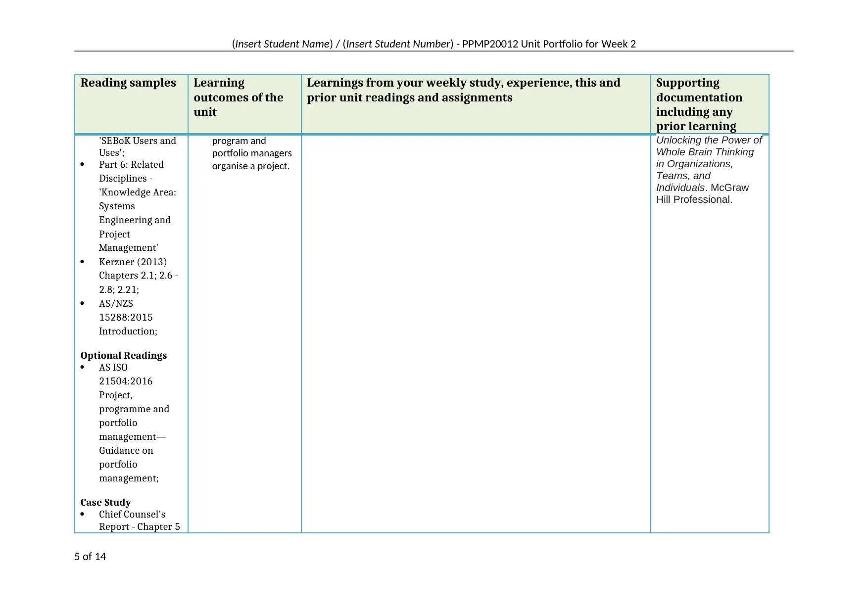The width and height of the screenshot is (868, 614).
Task: Click the 'Case Study' heading
Action: [x=105, y=502]
